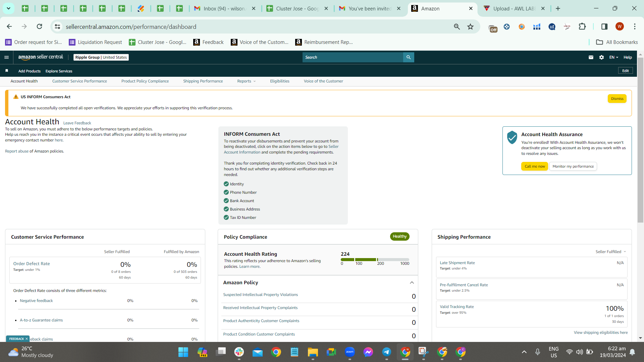Open the EN language dropdown
Image resolution: width=644 pixels, height=362 pixels.
coord(613,57)
